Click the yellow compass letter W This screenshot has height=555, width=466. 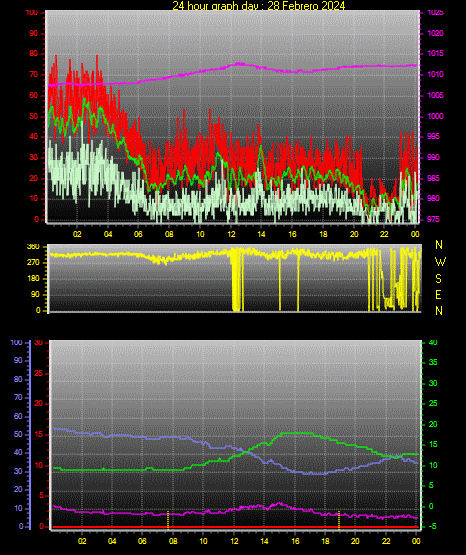pos(440,262)
